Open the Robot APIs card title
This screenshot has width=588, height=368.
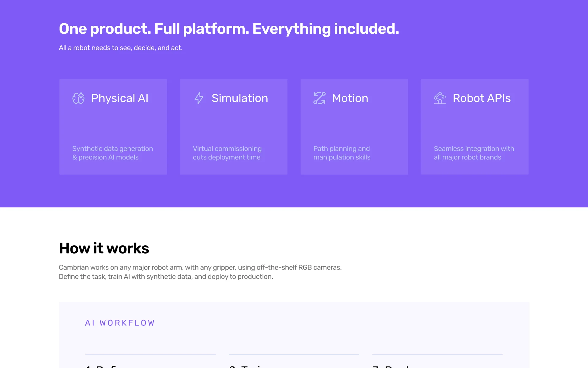tap(481, 98)
